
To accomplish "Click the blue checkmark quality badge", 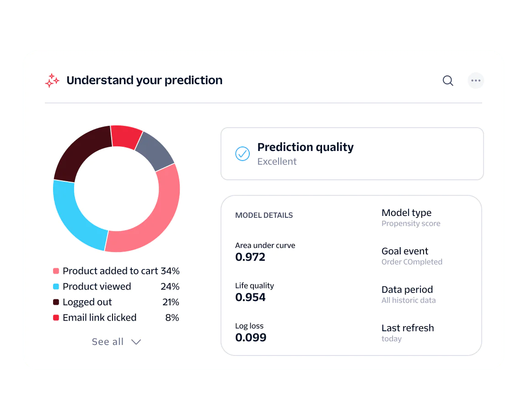I will [242, 154].
